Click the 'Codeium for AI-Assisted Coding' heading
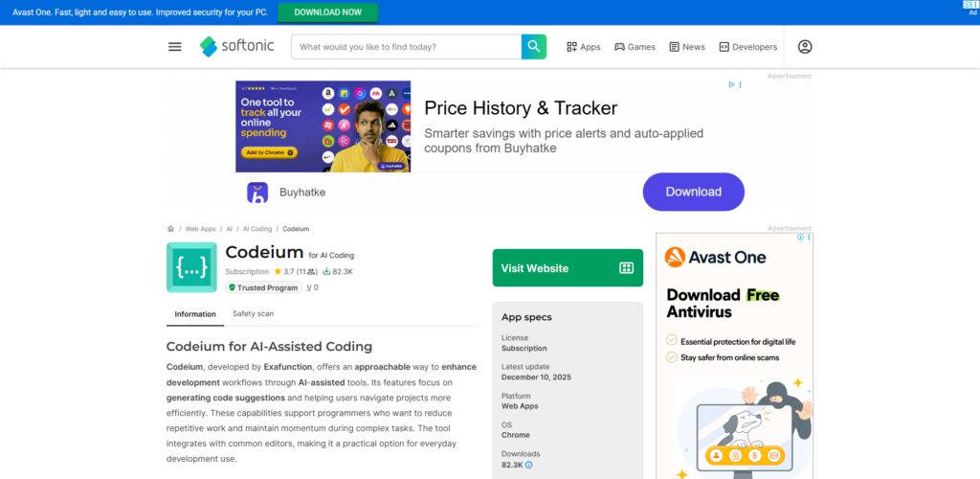This screenshot has width=980, height=479. (x=269, y=347)
